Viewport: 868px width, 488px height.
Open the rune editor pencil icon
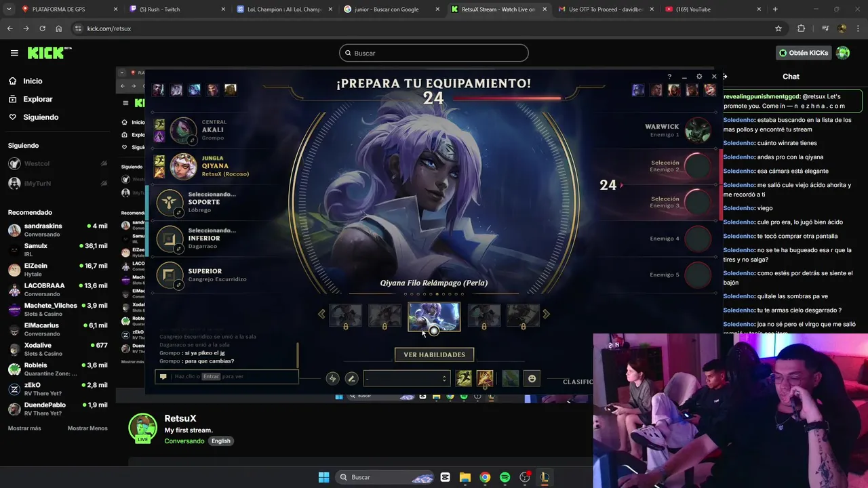pyautogui.click(x=351, y=379)
